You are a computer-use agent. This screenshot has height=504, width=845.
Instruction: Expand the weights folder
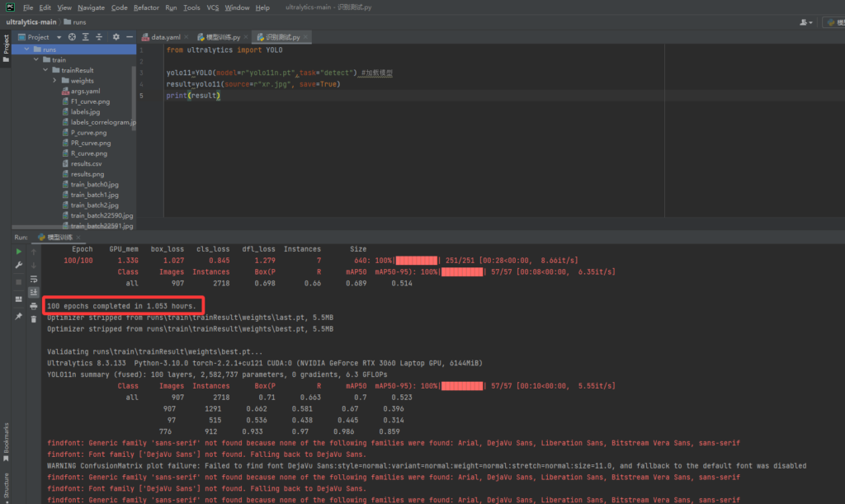(54, 81)
